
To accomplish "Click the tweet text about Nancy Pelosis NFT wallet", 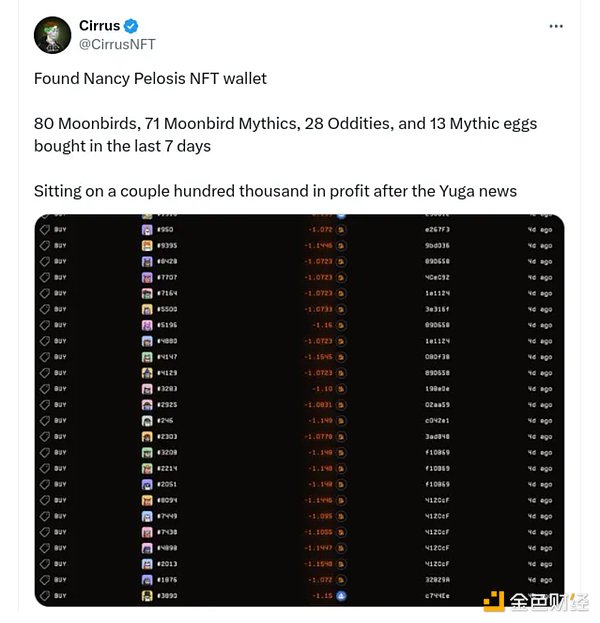I will [x=150, y=78].
